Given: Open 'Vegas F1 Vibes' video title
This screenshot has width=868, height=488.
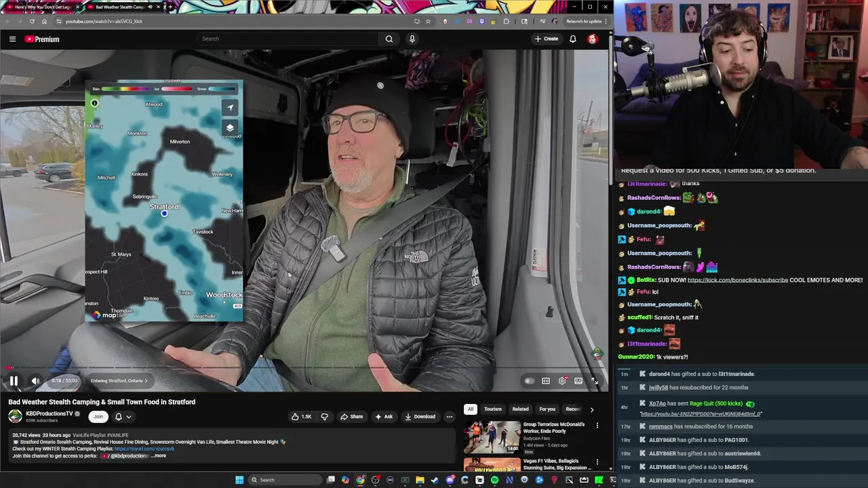Looking at the screenshot, I should 557,464.
